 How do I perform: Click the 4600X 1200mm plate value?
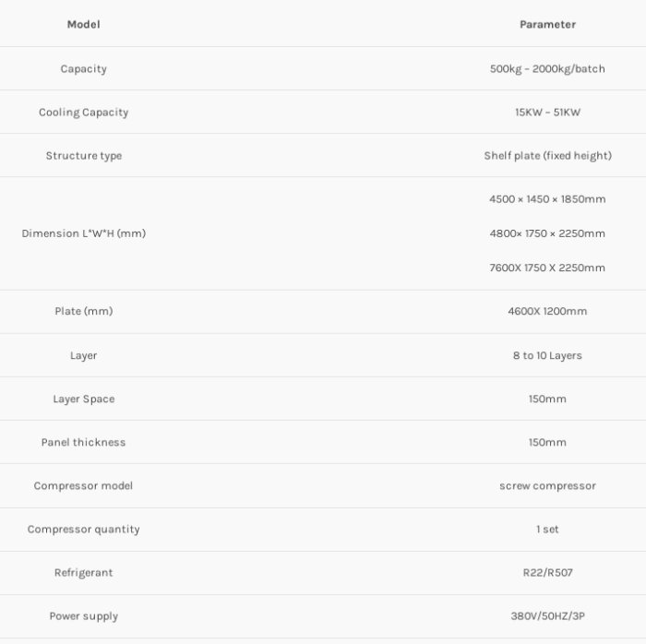pyautogui.click(x=547, y=312)
